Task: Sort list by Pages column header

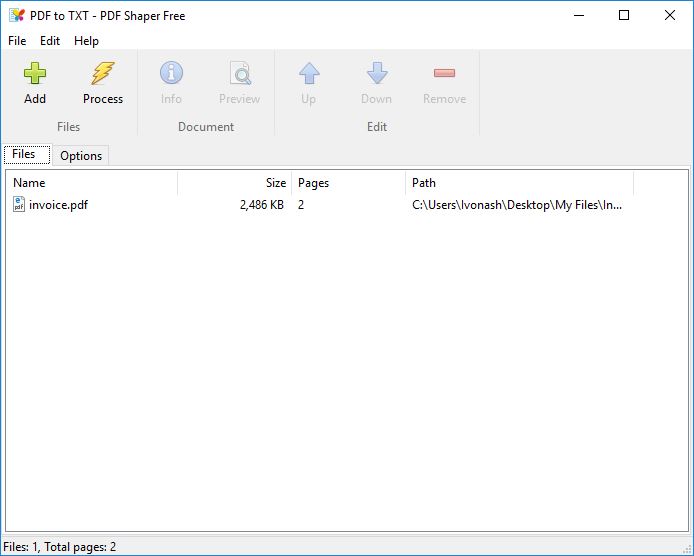Action: pyautogui.click(x=348, y=183)
